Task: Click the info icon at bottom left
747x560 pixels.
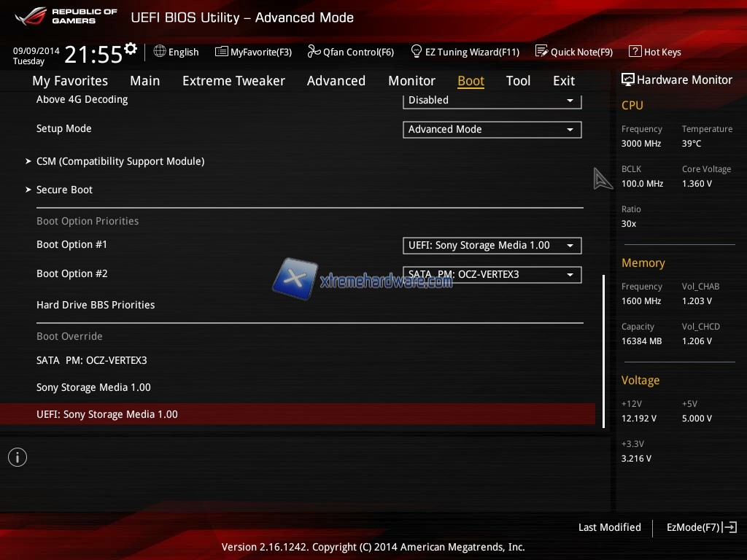Action: [x=18, y=457]
